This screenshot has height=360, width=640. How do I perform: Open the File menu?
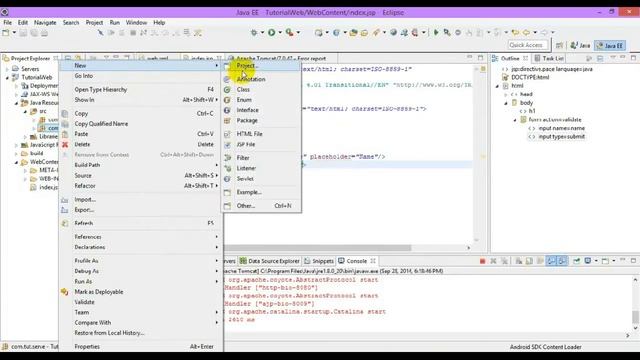click(7, 22)
